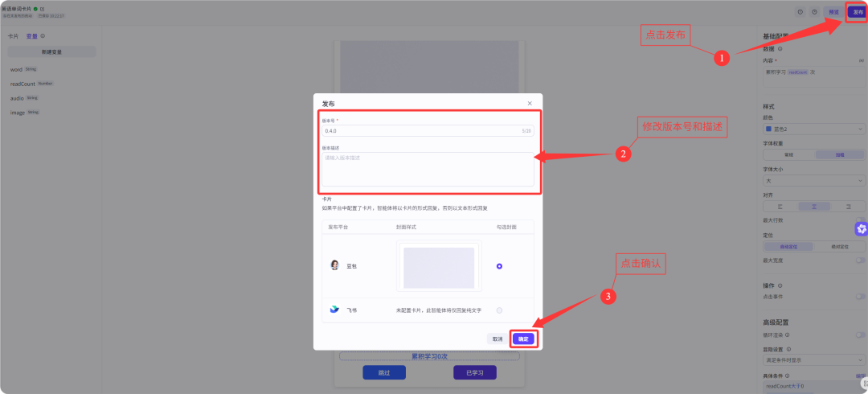Click the info icon next to 具体条件
This screenshot has height=394, width=868.
pyautogui.click(x=788, y=376)
